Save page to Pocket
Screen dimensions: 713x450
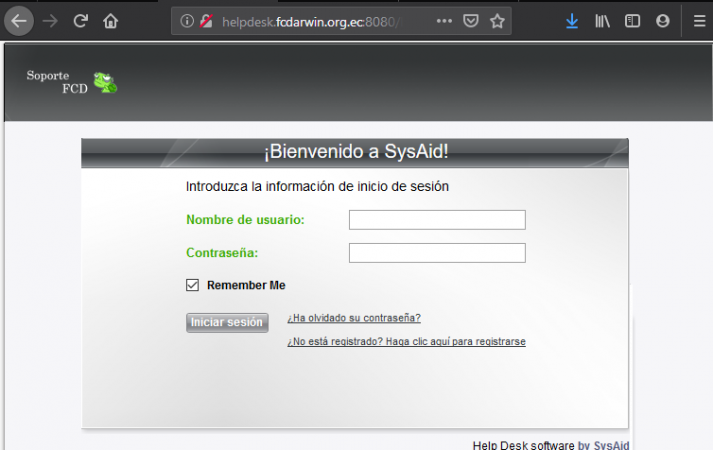tap(471, 21)
